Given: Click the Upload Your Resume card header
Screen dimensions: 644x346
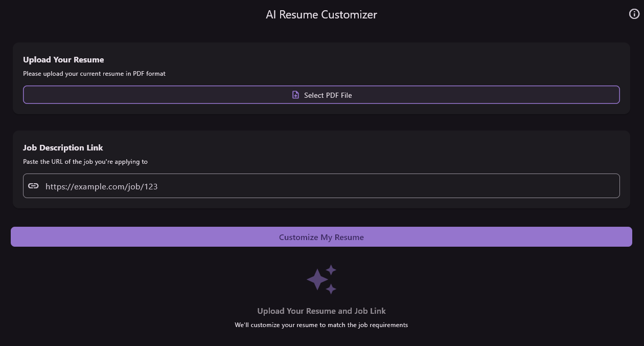Looking at the screenshot, I should [x=63, y=59].
